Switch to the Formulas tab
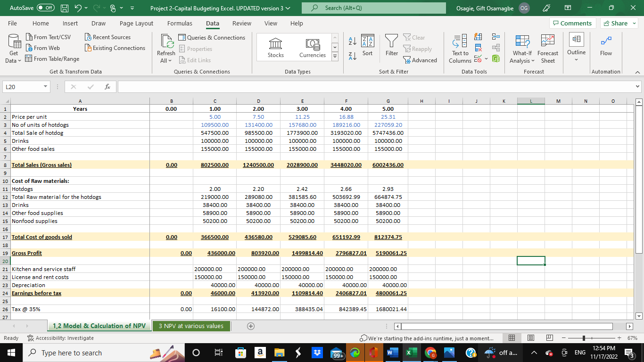This screenshot has width=644, height=362. point(180,23)
